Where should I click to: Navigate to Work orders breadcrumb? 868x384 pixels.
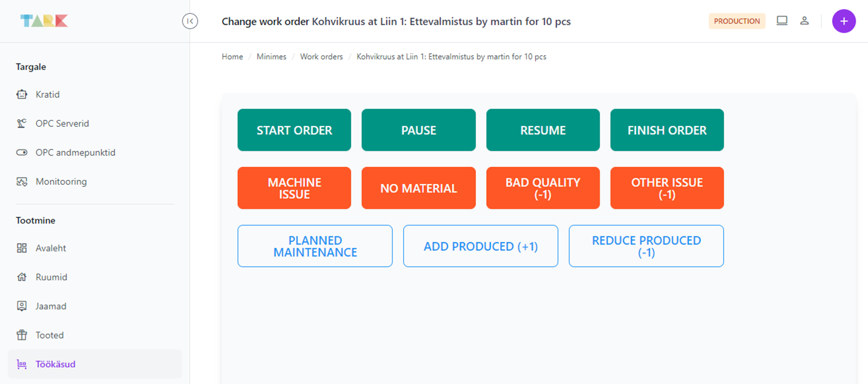click(x=321, y=57)
